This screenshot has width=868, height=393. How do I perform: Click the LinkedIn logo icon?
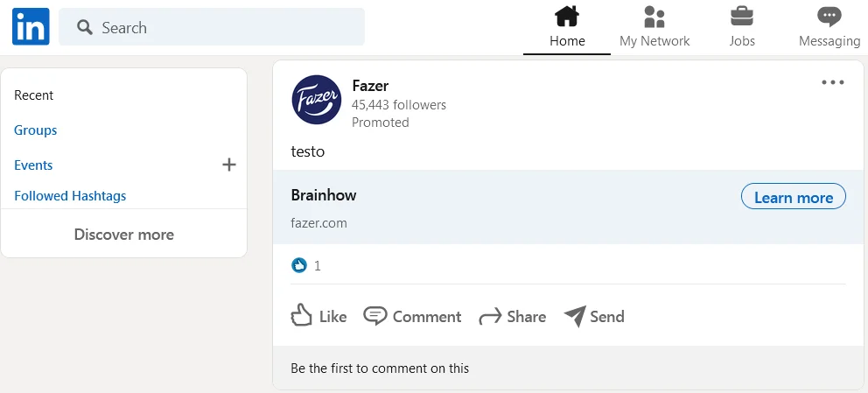pyautogui.click(x=31, y=27)
